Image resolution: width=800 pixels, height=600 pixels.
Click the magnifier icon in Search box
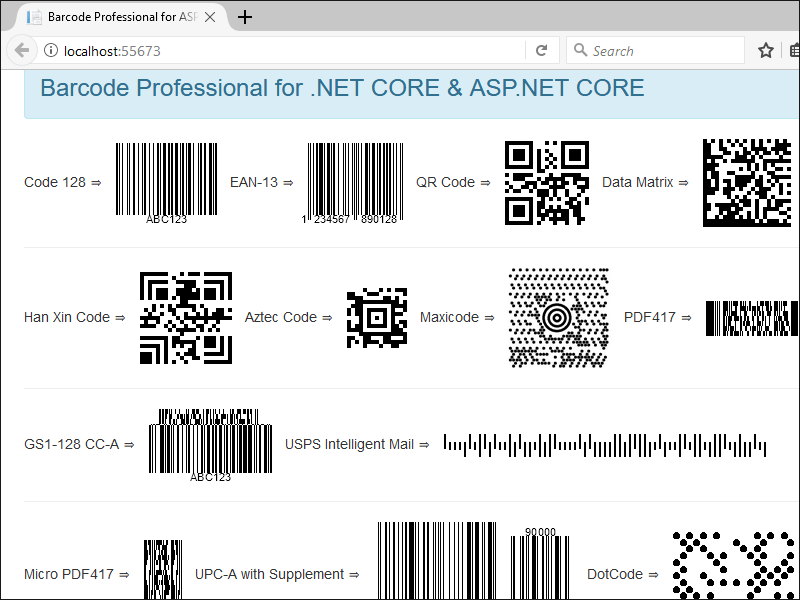click(x=580, y=50)
